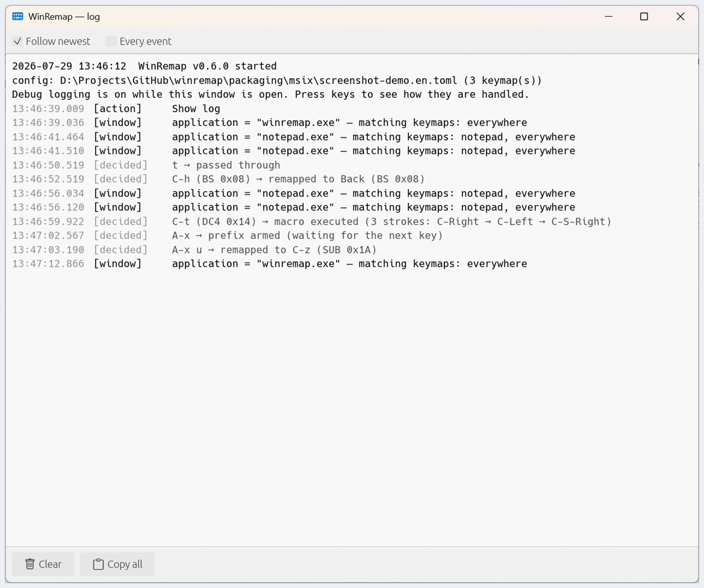Select the 13:46:39.009 Show log action row

pos(116,108)
